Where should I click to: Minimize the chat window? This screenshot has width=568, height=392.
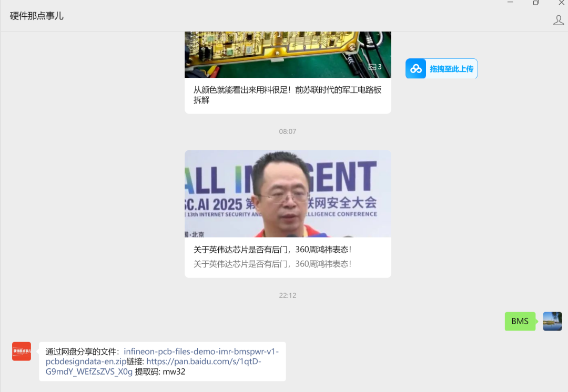coord(510,3)
